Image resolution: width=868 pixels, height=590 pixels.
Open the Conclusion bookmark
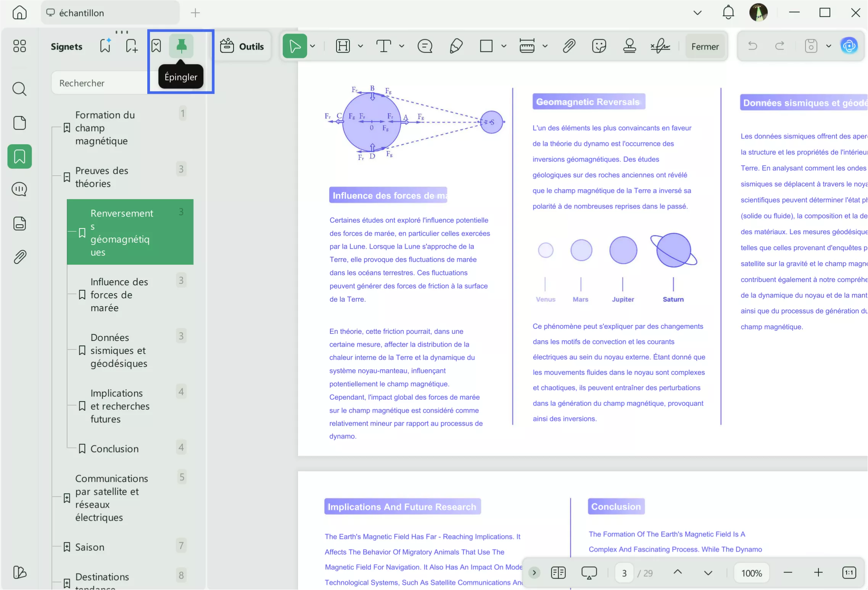point(114,449)
